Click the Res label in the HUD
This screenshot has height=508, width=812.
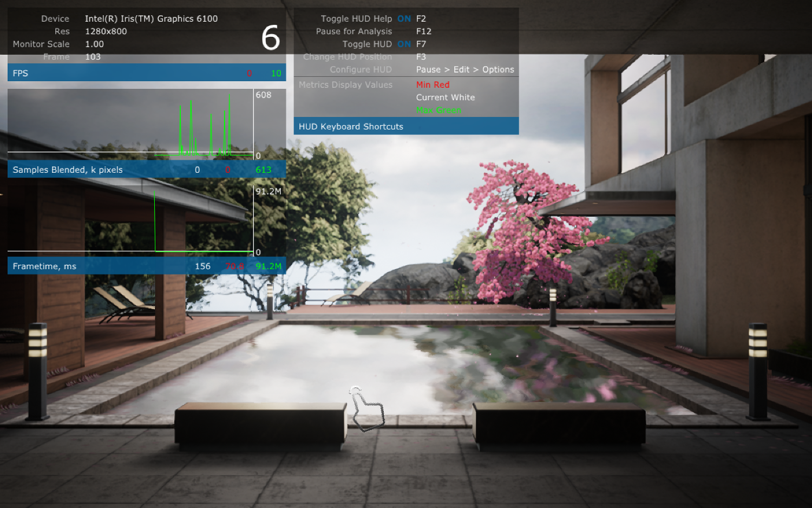coord(62,31)
